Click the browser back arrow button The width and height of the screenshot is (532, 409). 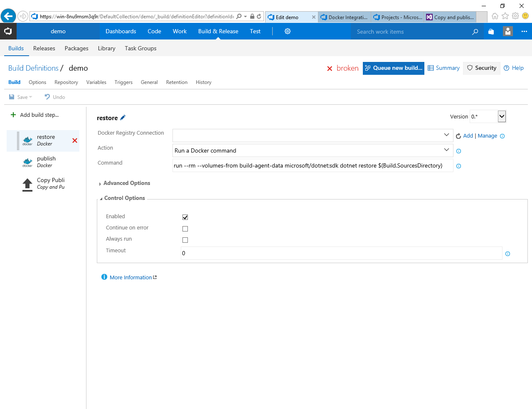click(8, 16)
